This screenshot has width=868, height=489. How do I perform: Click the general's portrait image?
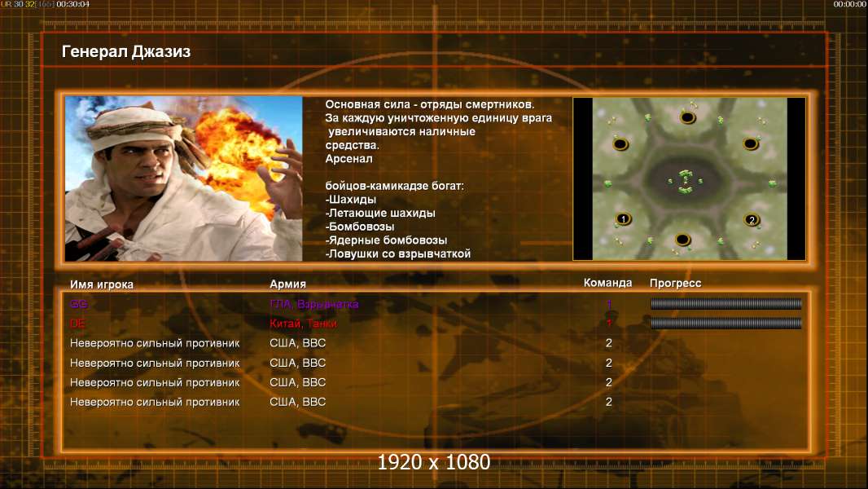184,178
